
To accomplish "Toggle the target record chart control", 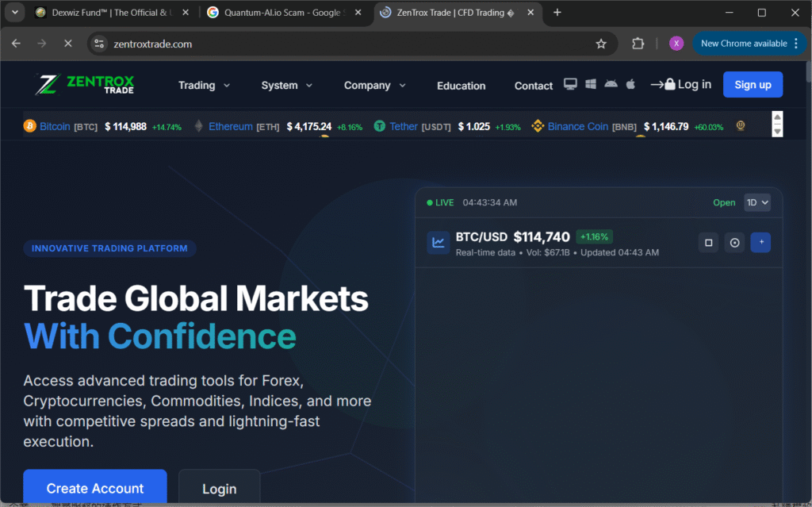I will pos(734,243).
